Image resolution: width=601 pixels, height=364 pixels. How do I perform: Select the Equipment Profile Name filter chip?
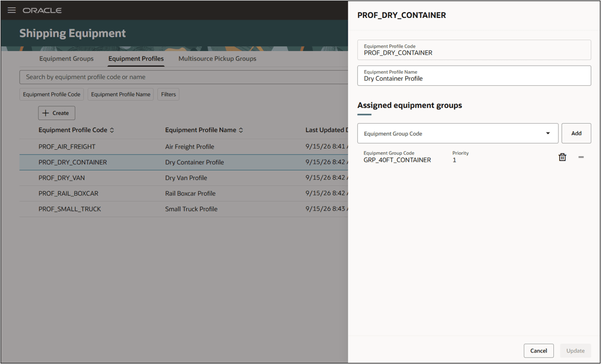[120, 94]
